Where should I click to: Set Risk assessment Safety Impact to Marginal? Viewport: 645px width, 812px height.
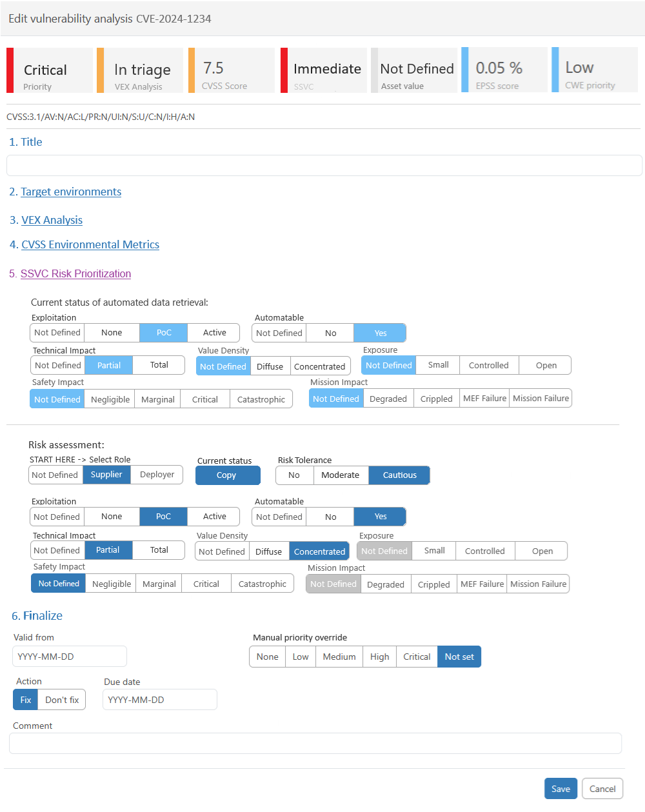(159, 584)
